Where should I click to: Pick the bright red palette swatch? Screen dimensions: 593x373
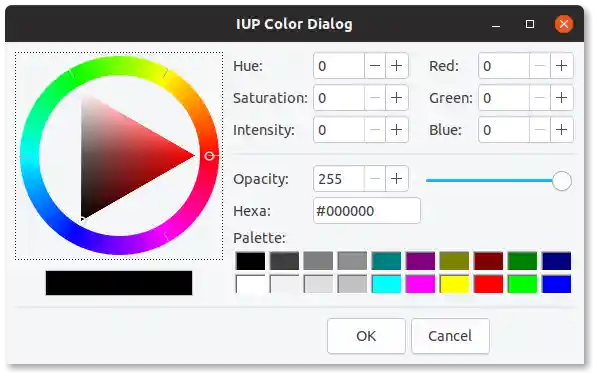click(x=488, y=284)
